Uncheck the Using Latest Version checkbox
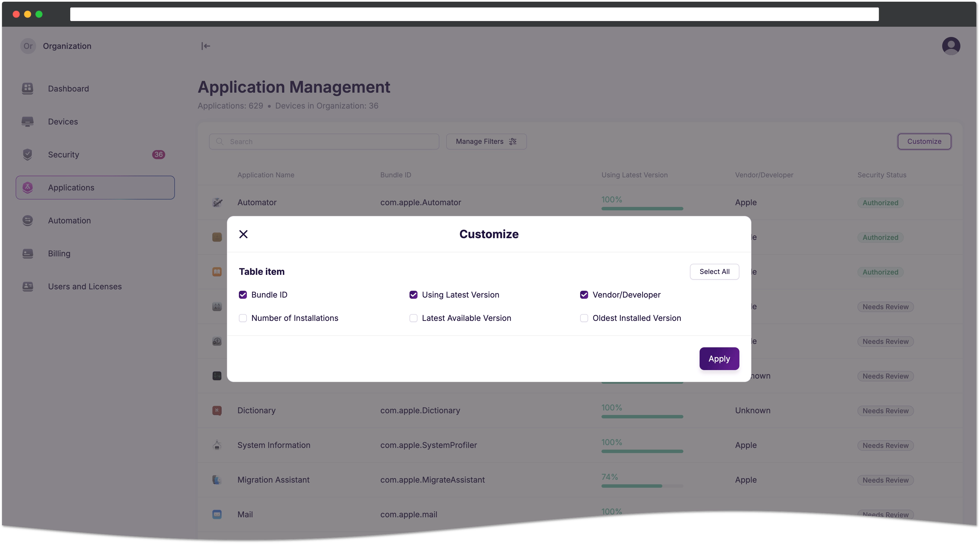 tap(413, 295)
